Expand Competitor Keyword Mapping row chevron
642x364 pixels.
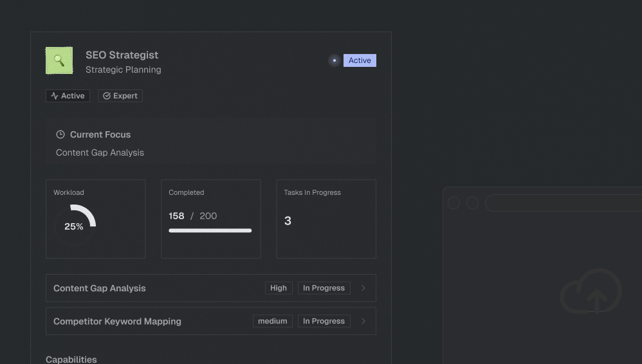click(363, 321)
